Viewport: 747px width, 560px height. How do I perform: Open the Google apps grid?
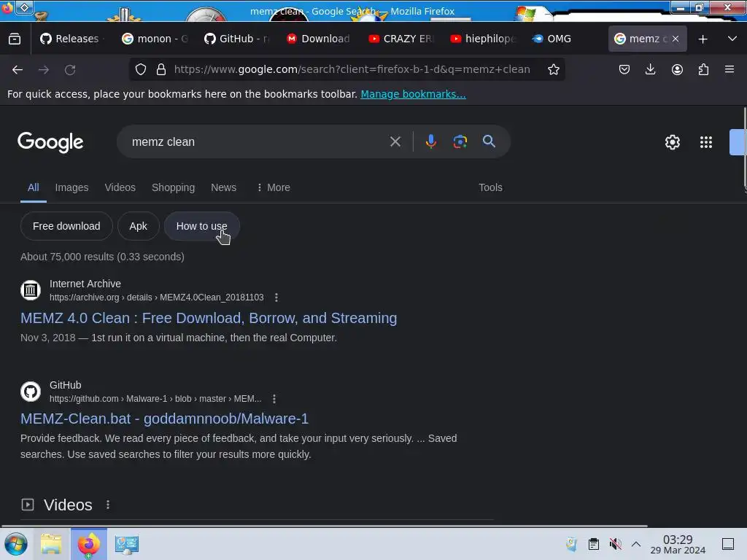point(706,142)
